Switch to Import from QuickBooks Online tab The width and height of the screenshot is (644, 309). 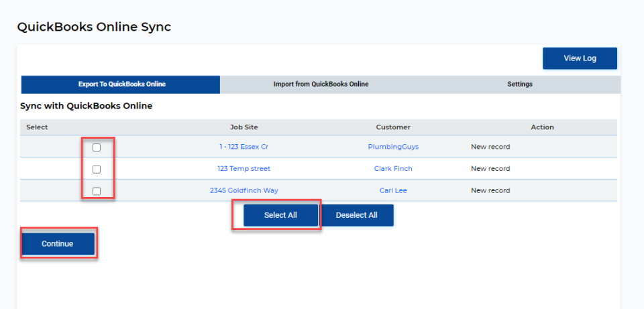(x=321, y=84)
